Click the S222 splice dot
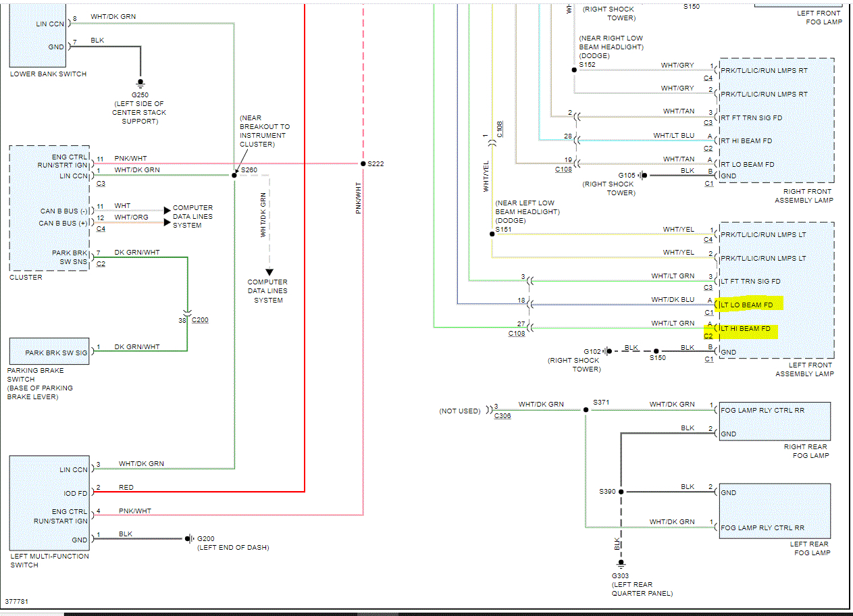 point(363,163)
